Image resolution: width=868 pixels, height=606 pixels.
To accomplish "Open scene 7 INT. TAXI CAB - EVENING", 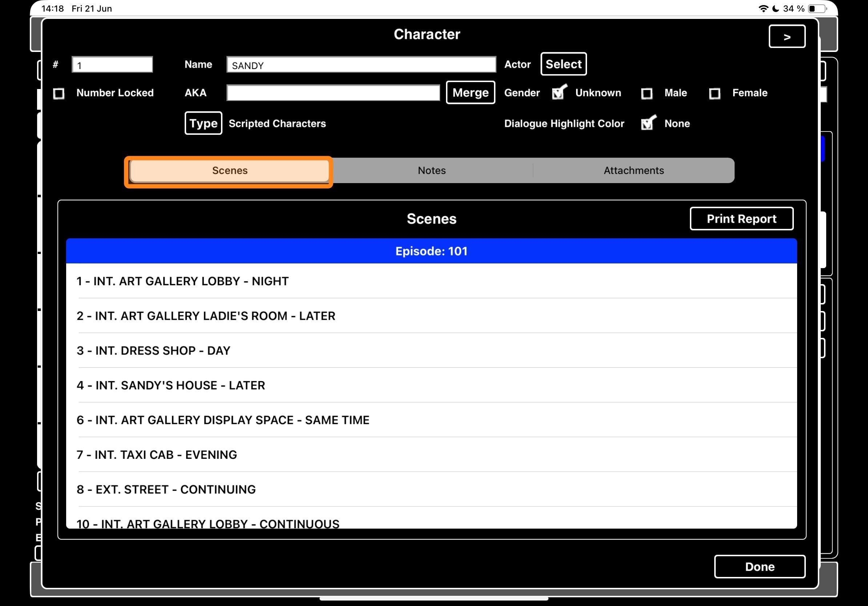I will 157,454.
